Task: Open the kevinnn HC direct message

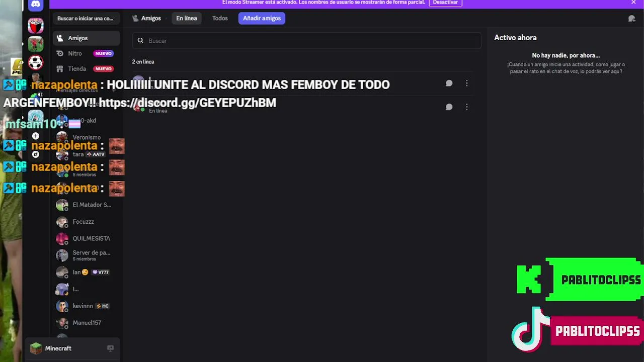Action: click(87, 306)
